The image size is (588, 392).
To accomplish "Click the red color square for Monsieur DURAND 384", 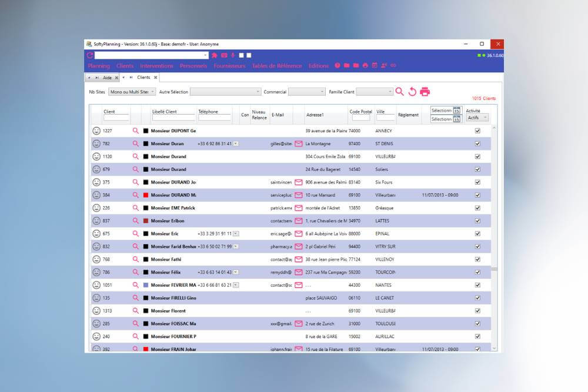I will click(146, 195).
